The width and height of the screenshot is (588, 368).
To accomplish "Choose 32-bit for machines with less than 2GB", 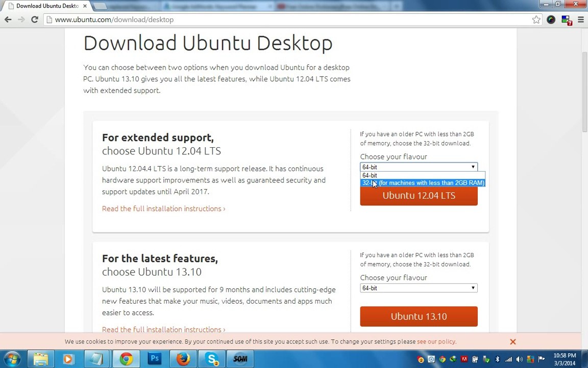I will coord(423,183).
